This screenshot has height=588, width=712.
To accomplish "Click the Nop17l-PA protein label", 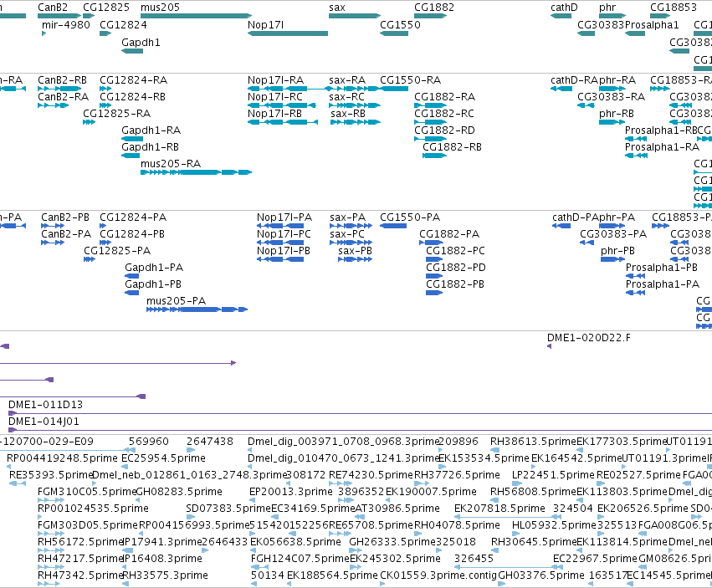I will pyautogui.click(x=284, y=217).
